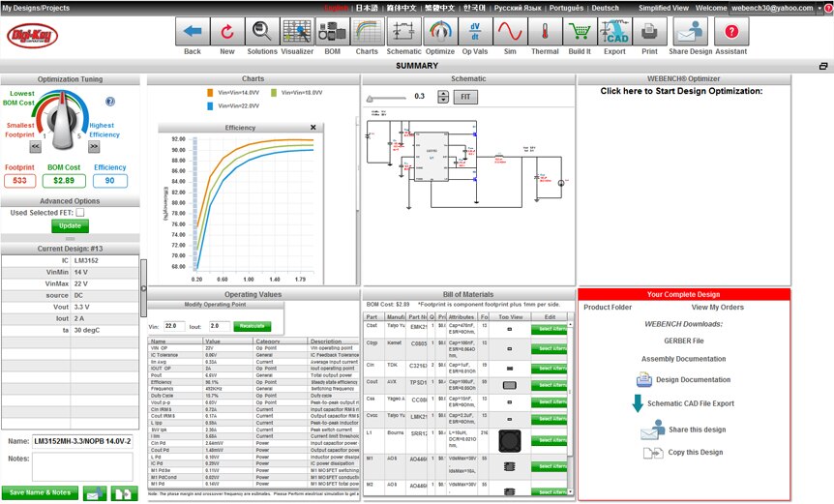Click the optimization knob left arrow button

tap(35, 147)
